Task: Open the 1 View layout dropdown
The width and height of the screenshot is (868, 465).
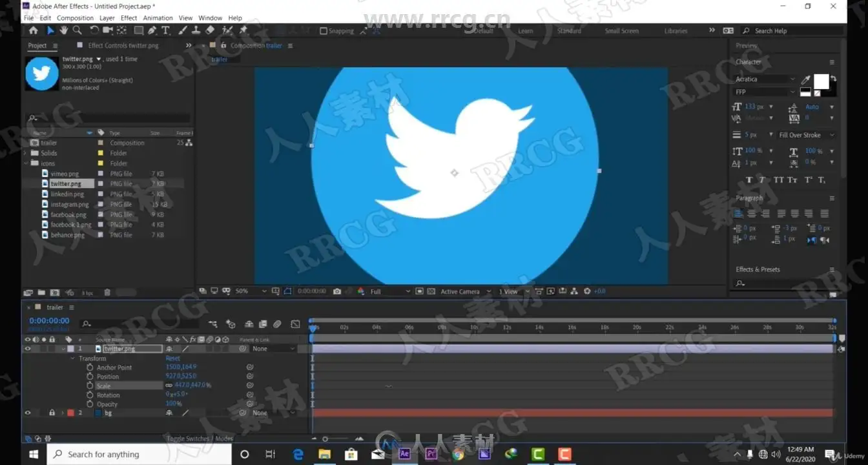Action: (x=513, y=291)
